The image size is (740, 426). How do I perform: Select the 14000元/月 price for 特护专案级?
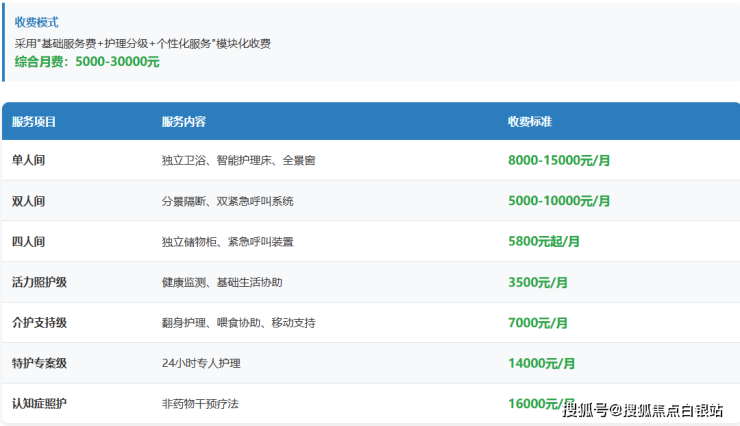point(541,363)
